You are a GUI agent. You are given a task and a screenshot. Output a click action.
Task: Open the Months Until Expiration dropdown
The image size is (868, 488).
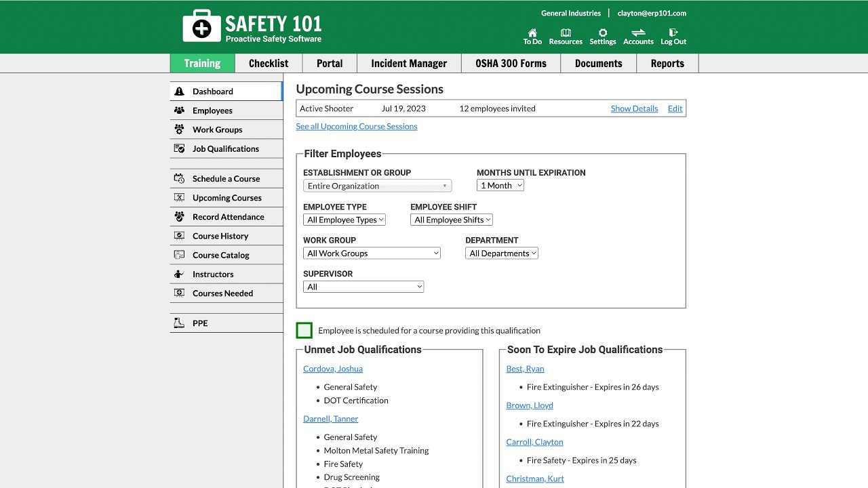500,185
